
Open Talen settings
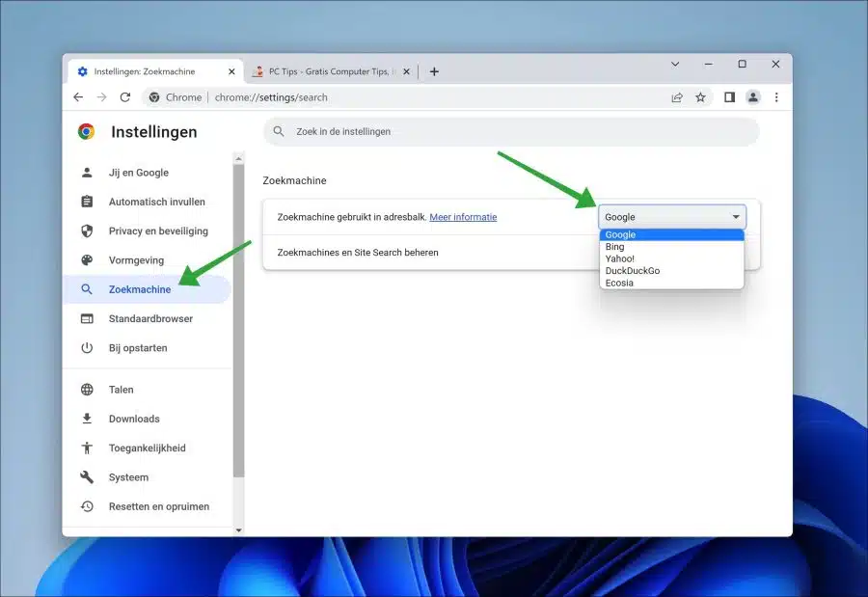(147, 390)
